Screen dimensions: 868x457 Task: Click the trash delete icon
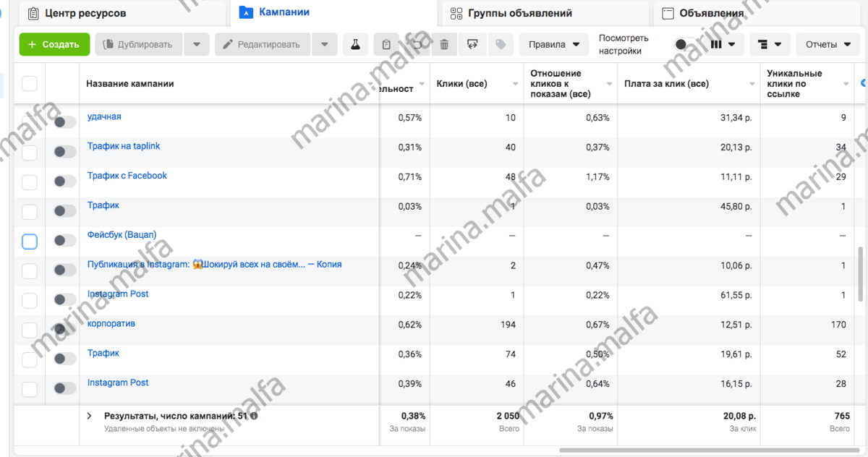tap(444, 44)
